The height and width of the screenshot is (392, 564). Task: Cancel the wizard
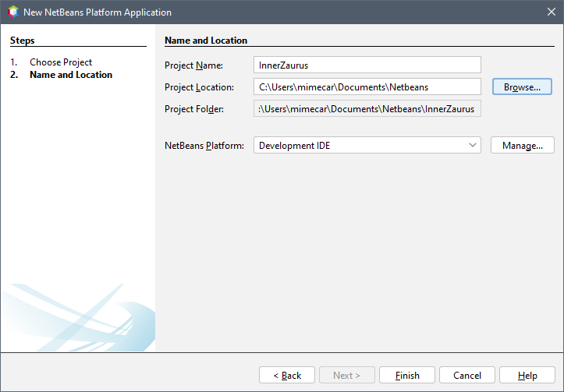[x=467, y=375]
